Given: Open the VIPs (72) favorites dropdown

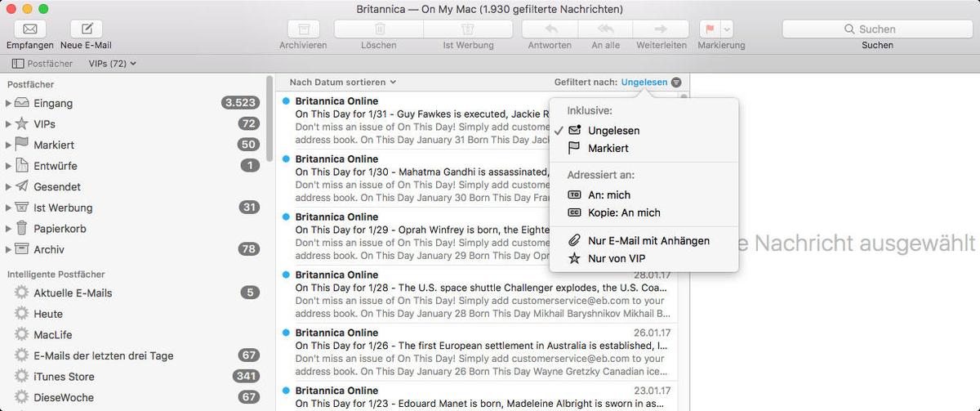Looking at the screenshot, I should point(113,63).
